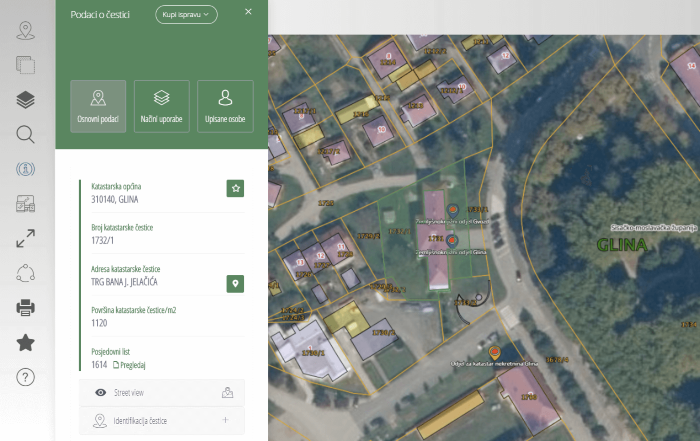Click parcel label 1731 on map
The height and width of the screenshot is (441, 700).
(436, 239)
